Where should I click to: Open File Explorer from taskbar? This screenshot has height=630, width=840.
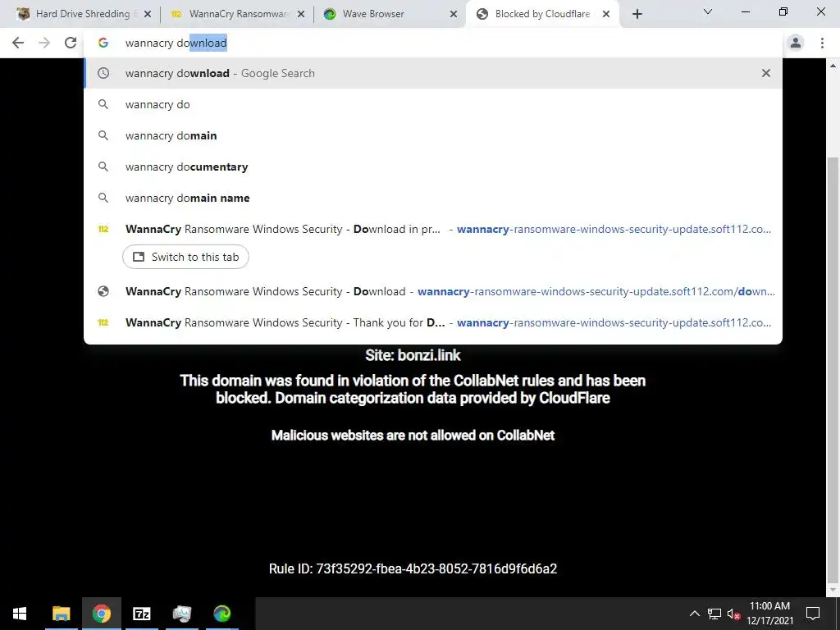pyautogui.click(x=61, y=614)
